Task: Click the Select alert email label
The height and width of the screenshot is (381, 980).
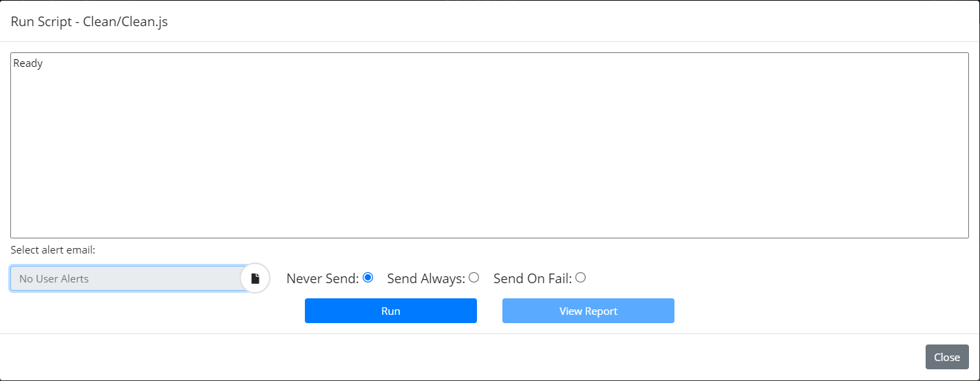Action: [x=53, y=250]
